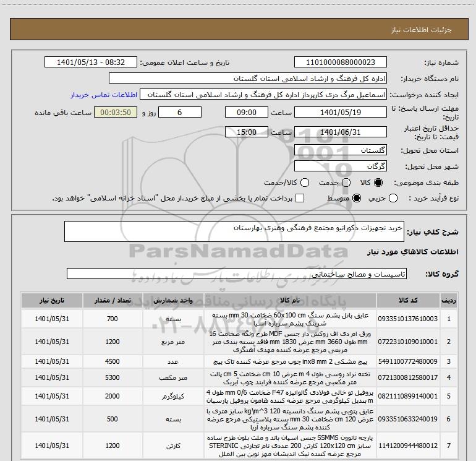This screenshot has width=476, height=461.
Task: Click the delivery province field گلستان
Action: coord(340,150)
